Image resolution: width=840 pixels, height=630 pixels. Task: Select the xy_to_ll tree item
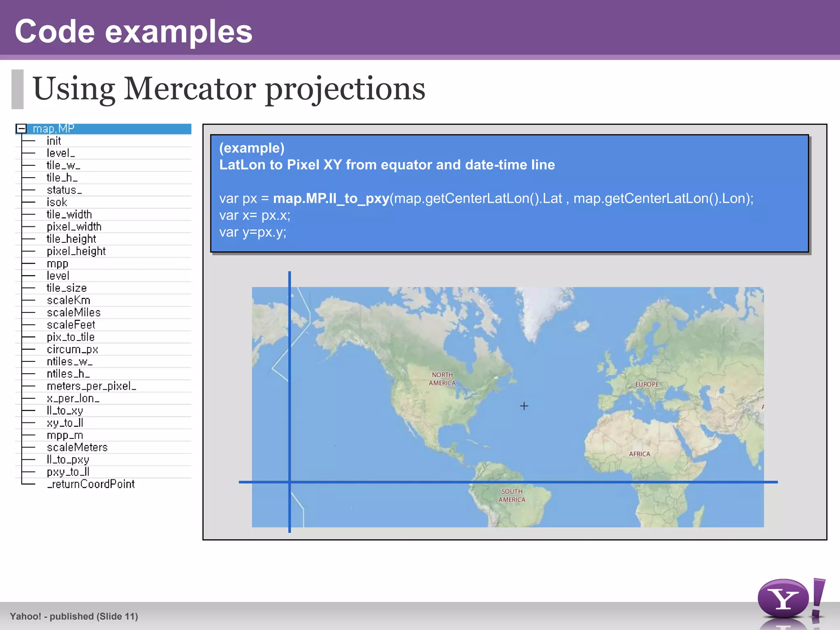(x=65, y=423)
